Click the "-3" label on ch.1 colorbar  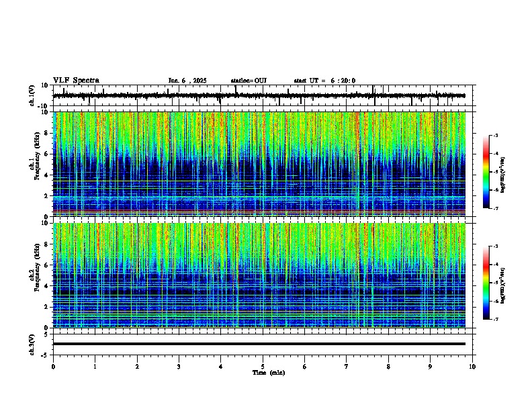495,135
